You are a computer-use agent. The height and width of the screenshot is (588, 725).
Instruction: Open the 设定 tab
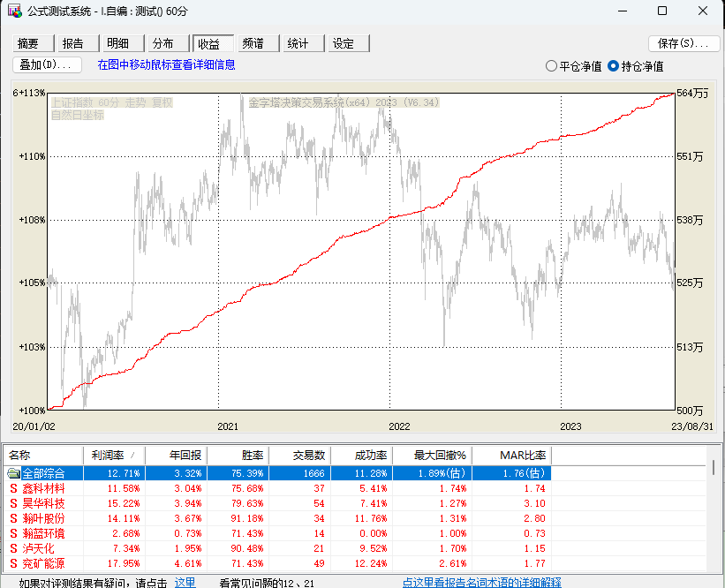click(349, 43)
